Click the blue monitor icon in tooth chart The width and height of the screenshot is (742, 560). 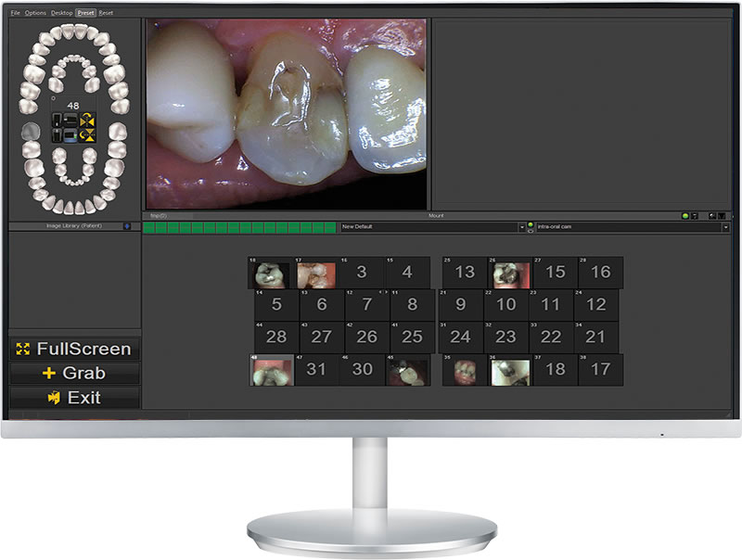[x=70, y=135]
